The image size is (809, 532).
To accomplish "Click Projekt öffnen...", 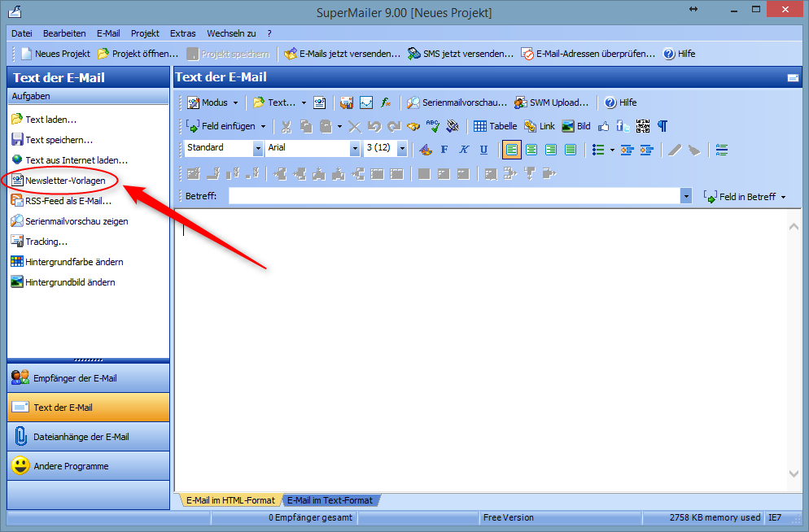I will pyautogui.click(x=138, y=54).
